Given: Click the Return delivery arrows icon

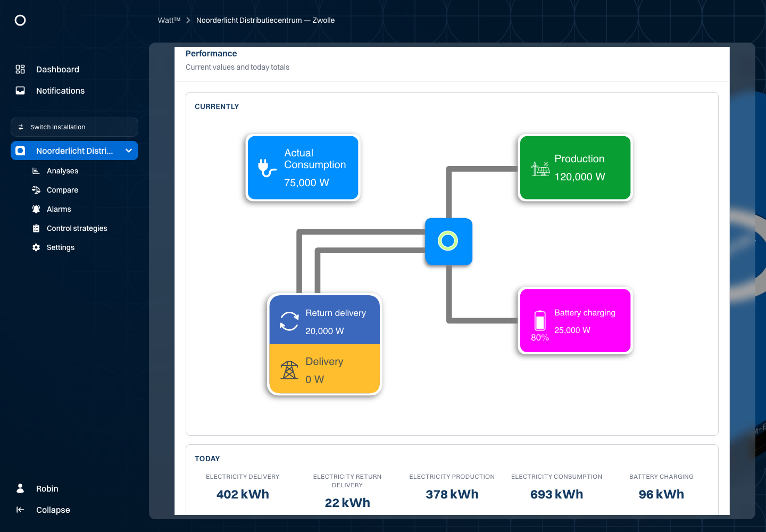Looking at the screenshot, I should (289, 321).
